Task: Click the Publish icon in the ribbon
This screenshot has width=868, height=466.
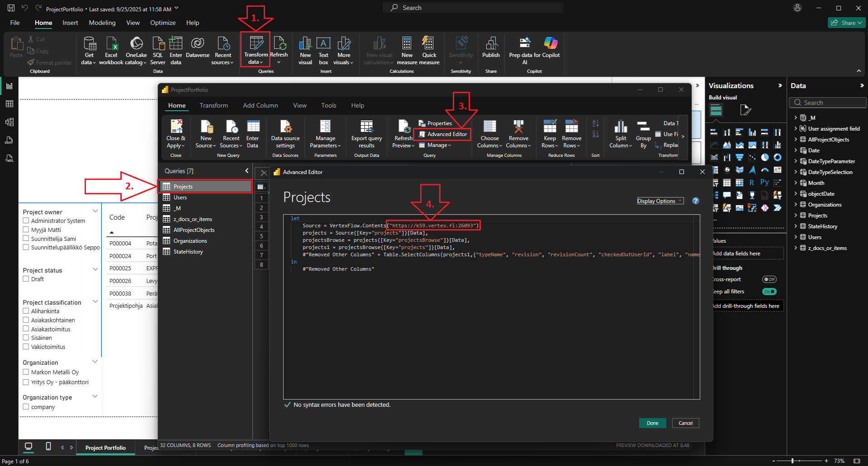Action: (x=491, y=44)
